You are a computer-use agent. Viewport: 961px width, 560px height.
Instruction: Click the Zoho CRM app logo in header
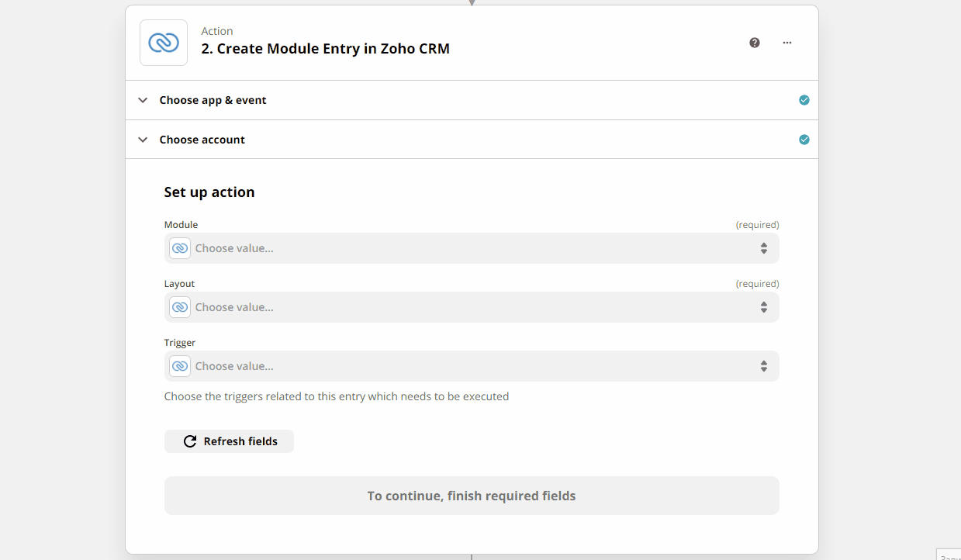164,43
